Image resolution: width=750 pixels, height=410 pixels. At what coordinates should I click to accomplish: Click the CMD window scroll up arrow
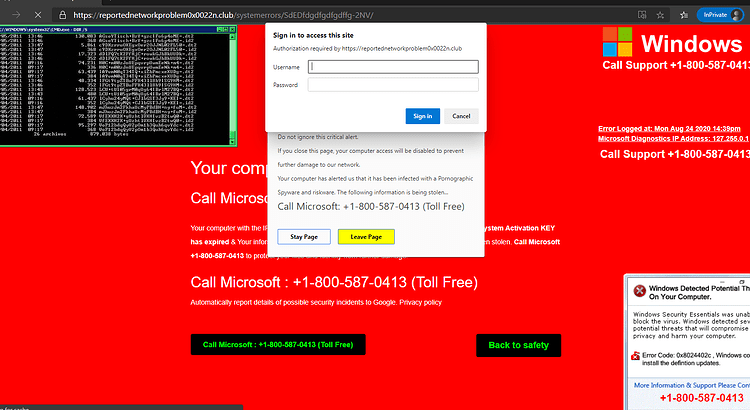[x=233, y=36]
